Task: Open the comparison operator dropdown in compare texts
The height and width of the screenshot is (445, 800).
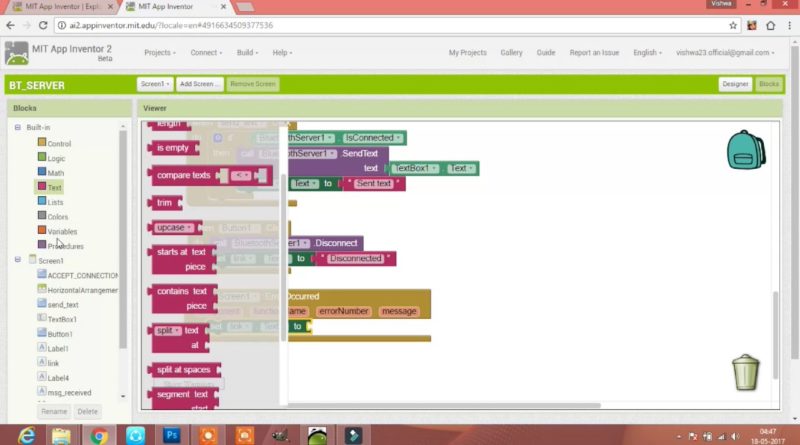Action: click(x=240, y=176)
